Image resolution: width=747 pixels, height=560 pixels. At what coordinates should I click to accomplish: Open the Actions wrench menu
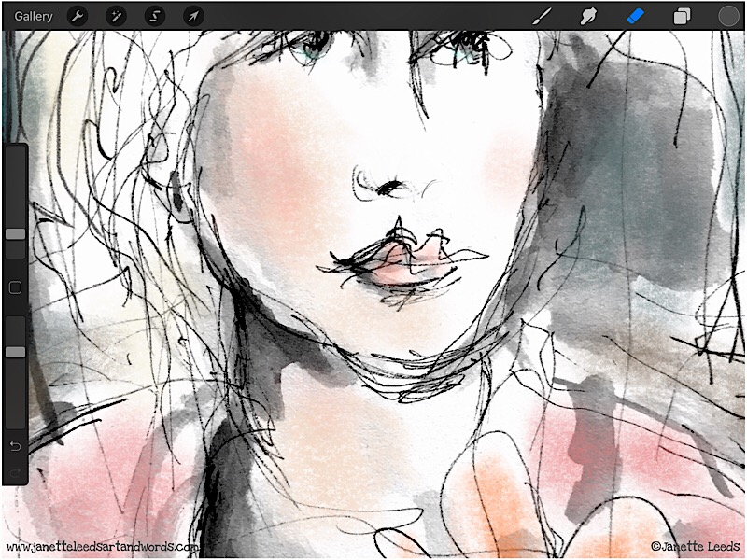click(78, 16)
